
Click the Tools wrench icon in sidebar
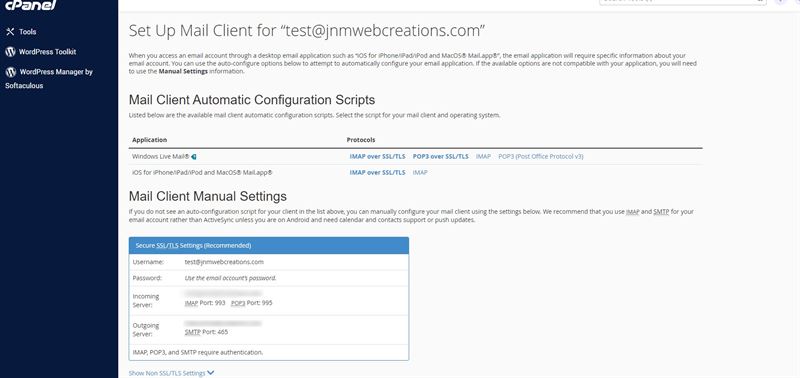[10, 32]
